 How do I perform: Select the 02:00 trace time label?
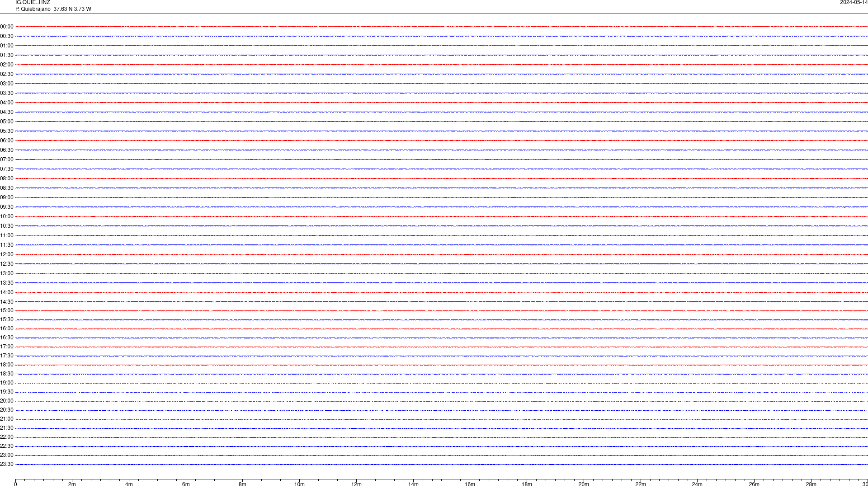coord(7,65)
